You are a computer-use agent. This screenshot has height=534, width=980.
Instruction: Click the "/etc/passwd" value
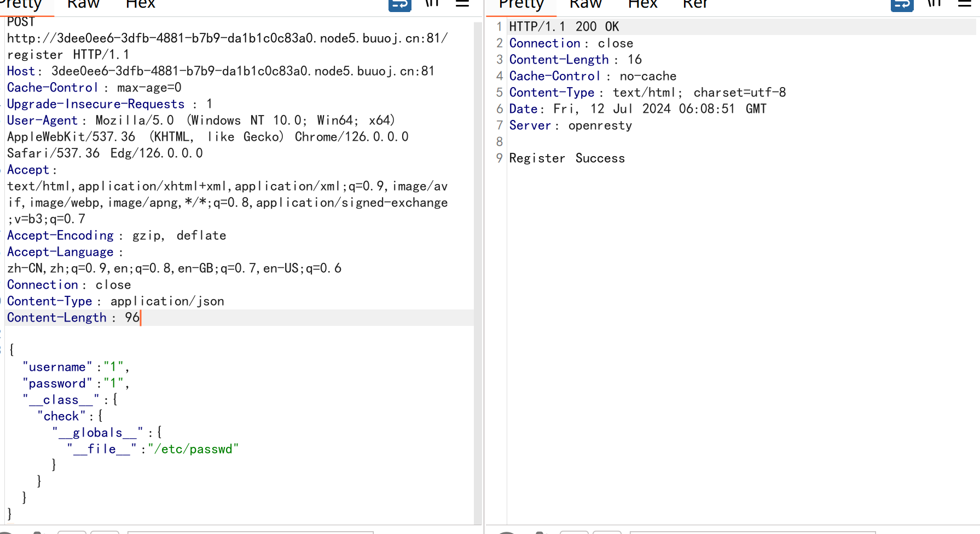[x=193, y=449]
